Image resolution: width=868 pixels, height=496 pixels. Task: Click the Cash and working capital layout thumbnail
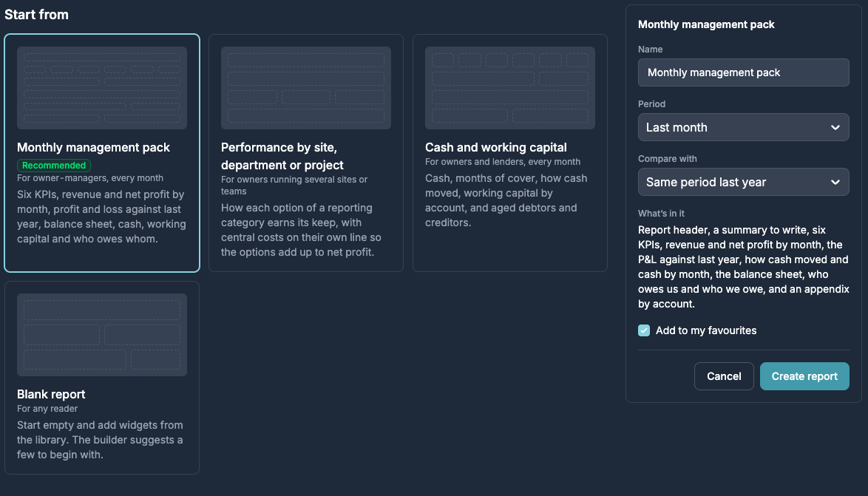tap(510, 88)
